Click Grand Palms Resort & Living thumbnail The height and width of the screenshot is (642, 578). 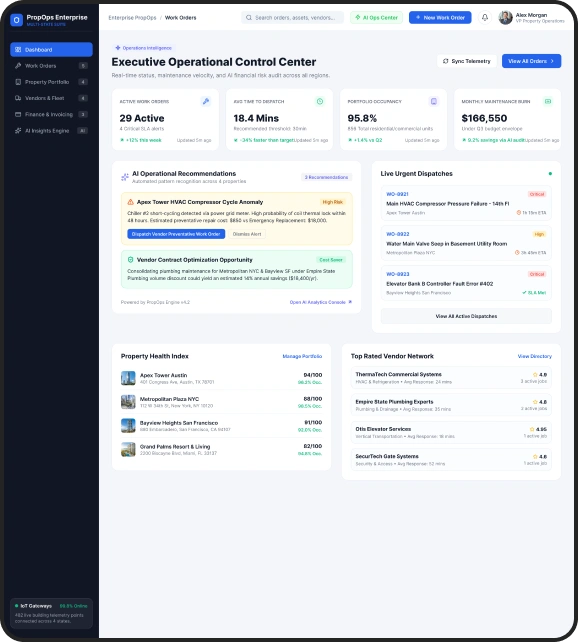(x=128, y=449)
